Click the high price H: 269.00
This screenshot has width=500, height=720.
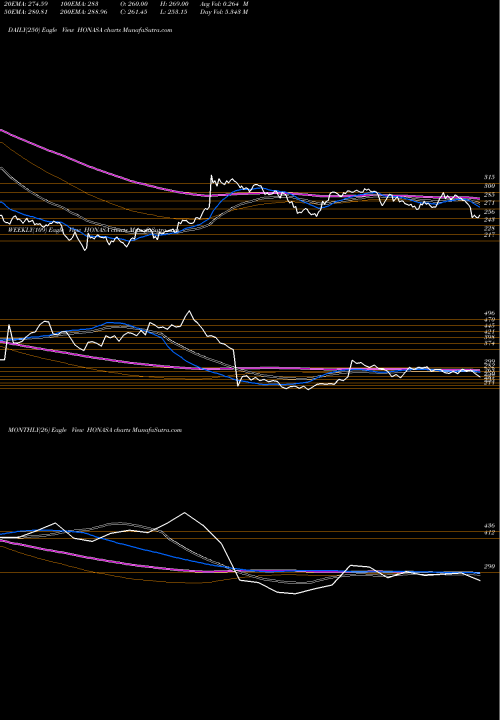point(174,4)
